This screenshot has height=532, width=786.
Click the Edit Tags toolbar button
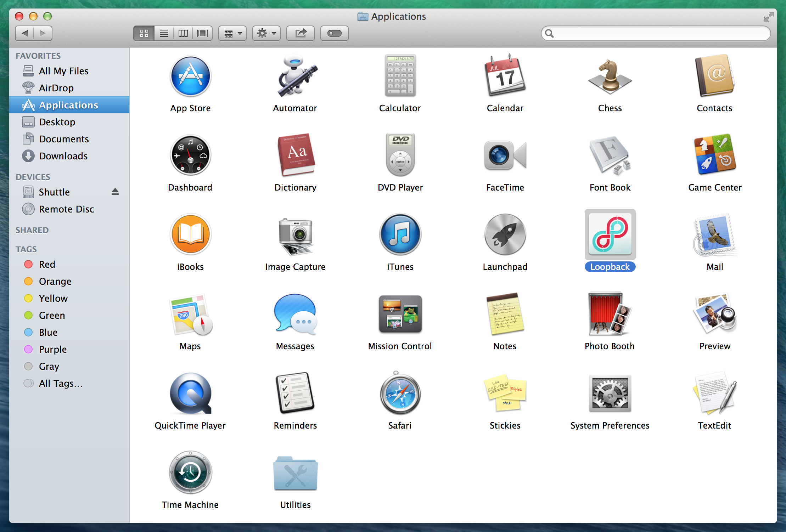click(335, 33)
